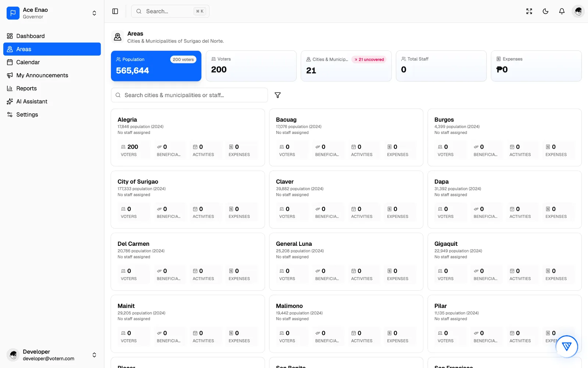Click Dapa's activities stat
Screen dimensions: 588x368
pos(523,212)
